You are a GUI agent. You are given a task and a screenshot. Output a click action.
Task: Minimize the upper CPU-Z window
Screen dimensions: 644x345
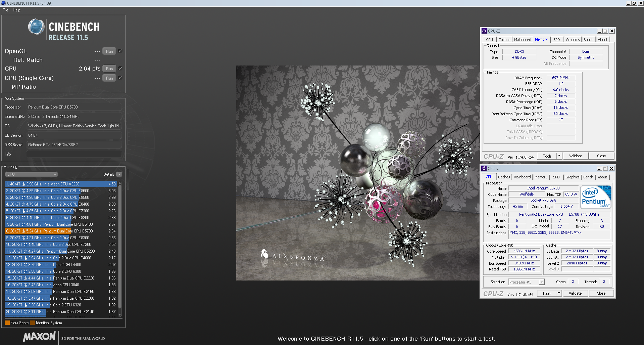pos(599,31)
